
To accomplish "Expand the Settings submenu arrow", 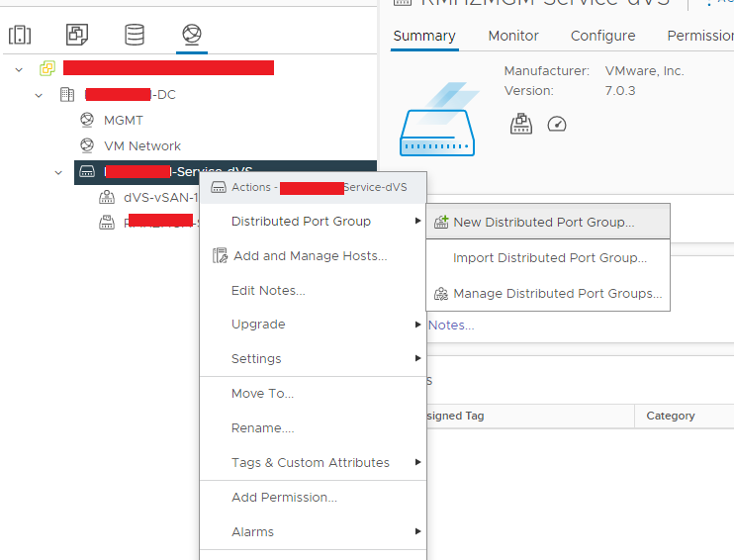I will [417, 358].
